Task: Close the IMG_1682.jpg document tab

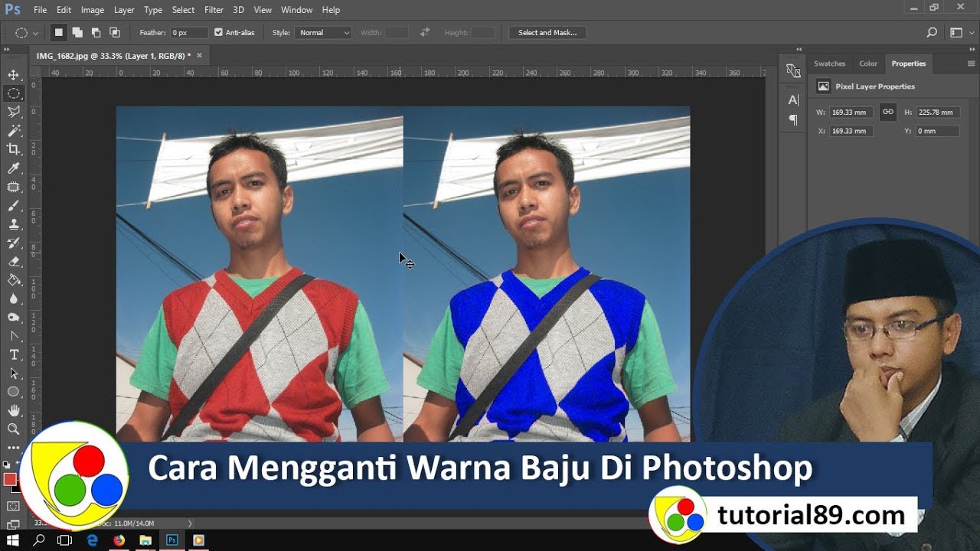Action: pos(200,55)
